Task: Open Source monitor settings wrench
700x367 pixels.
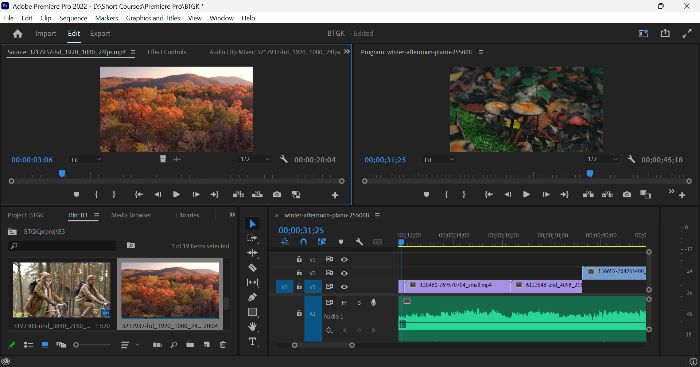Action: point(283,159)
